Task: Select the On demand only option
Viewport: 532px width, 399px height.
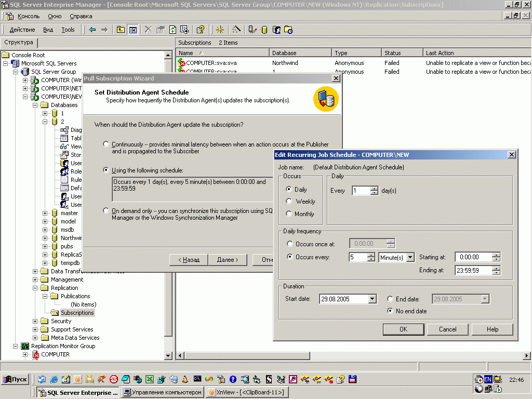Action: [106, 210]
